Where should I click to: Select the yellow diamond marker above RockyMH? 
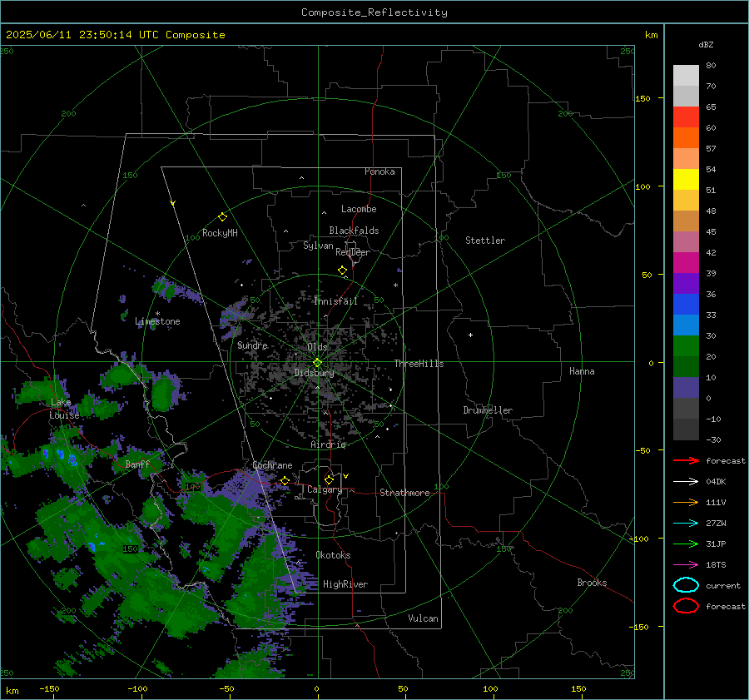(222, 217)
